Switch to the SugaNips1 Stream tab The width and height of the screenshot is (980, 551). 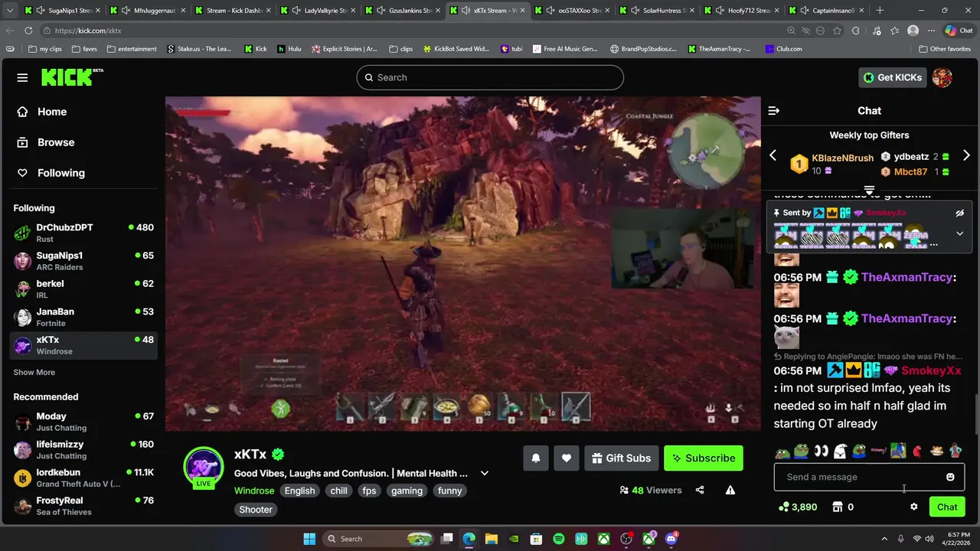point(64,11)
